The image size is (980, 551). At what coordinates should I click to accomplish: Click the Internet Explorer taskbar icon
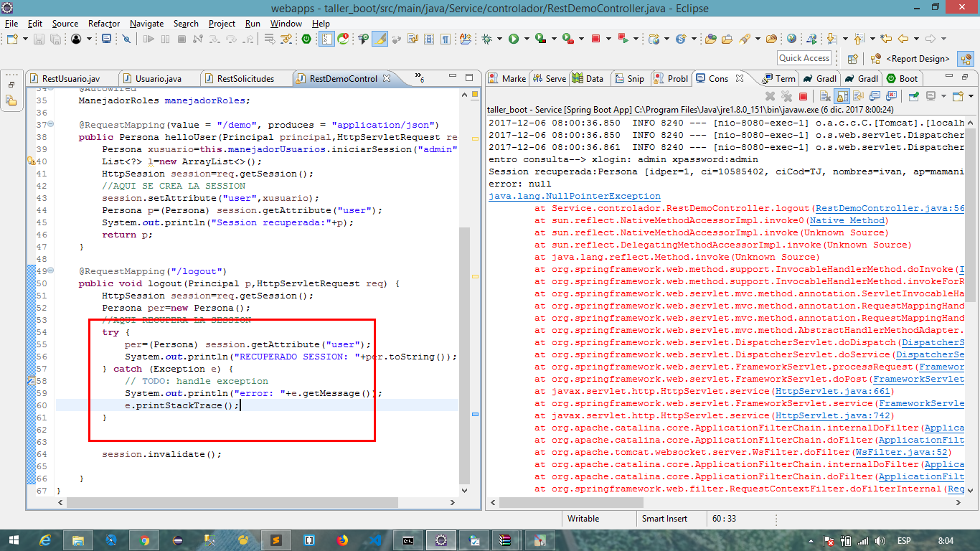(46, 540)
